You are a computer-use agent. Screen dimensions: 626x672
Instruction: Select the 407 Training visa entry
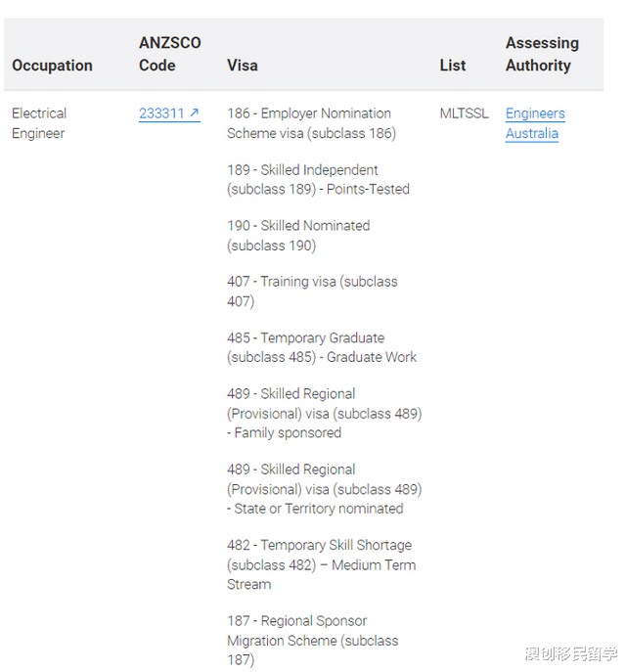click(312, 291)
